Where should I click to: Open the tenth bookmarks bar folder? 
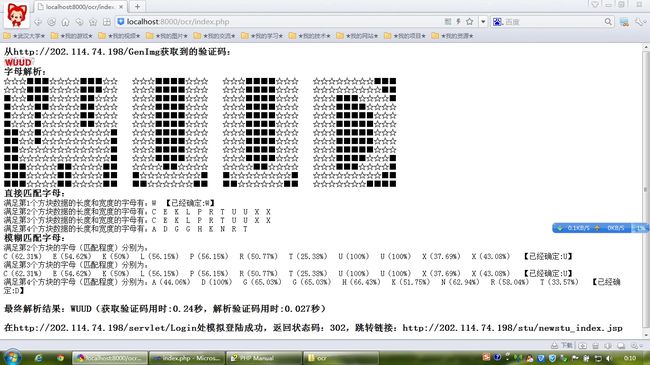pos(452,36)
